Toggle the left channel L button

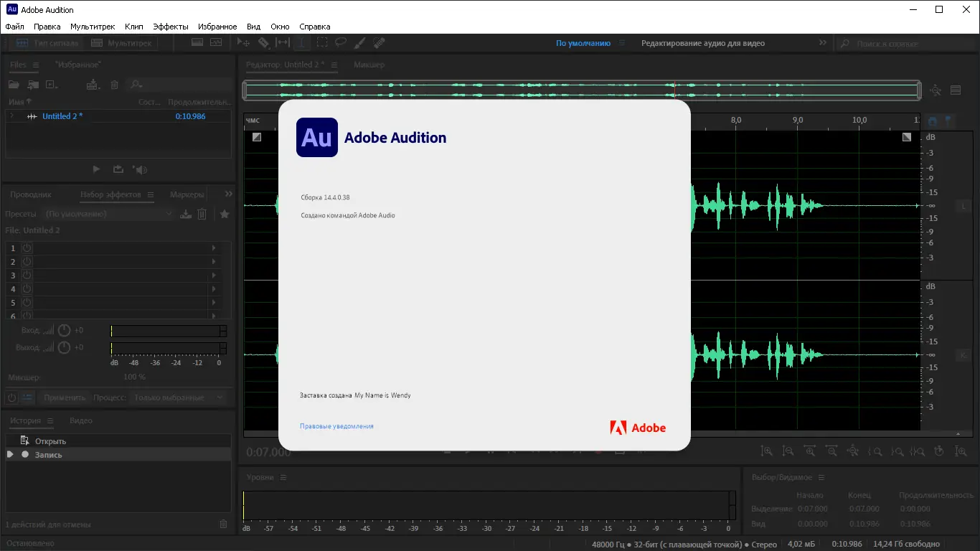tap(964, 207)
